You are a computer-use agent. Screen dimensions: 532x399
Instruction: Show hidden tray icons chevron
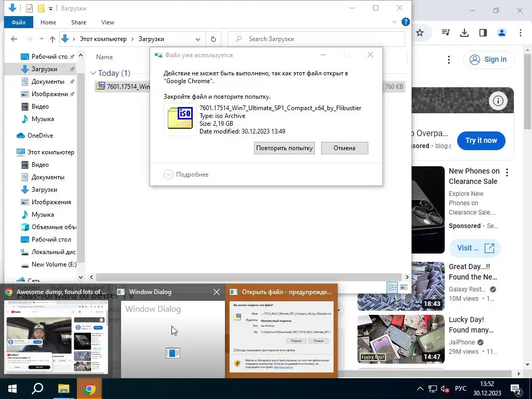pyautogui.click(x=420, y=389)
